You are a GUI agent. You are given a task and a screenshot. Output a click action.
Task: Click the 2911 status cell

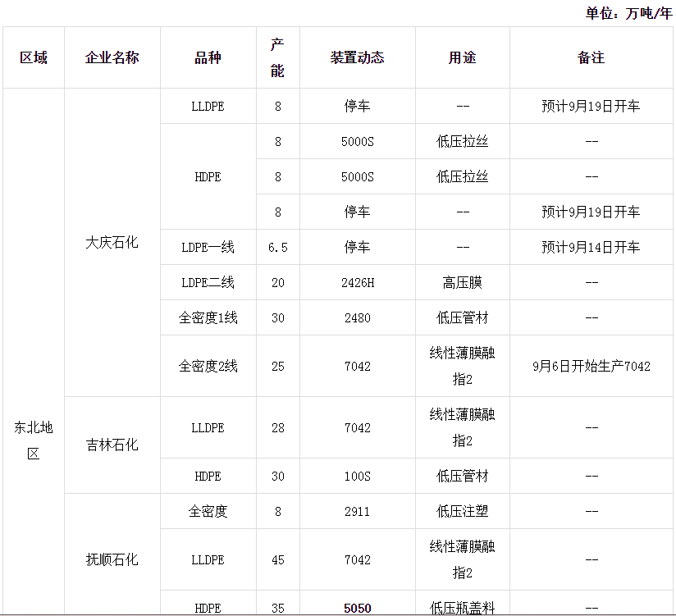coord(358,512)
